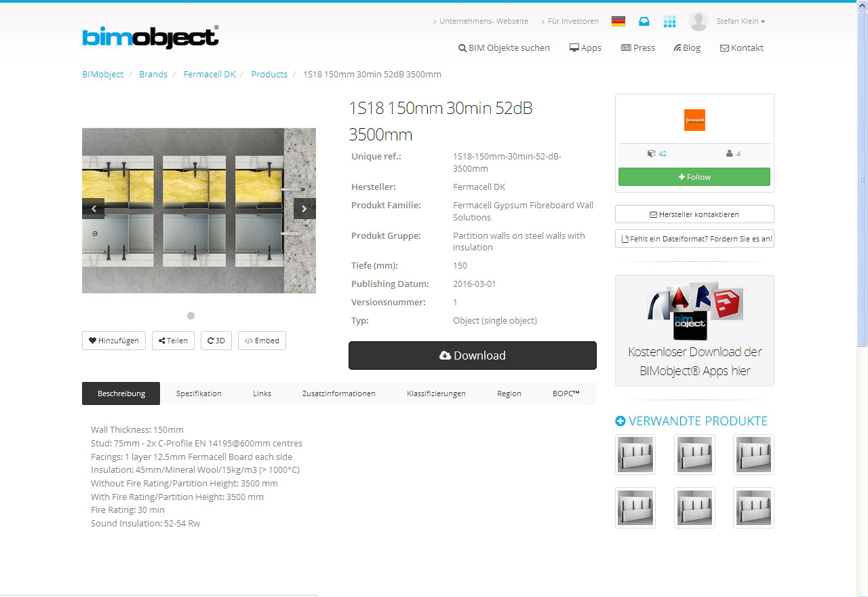Click the Embed button
The height and width of the screenshot is (597, 868).
262,341
